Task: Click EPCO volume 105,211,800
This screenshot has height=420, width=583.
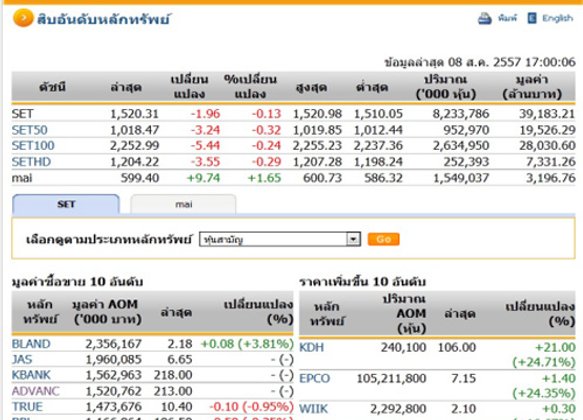Action: [x=391, y=378]
